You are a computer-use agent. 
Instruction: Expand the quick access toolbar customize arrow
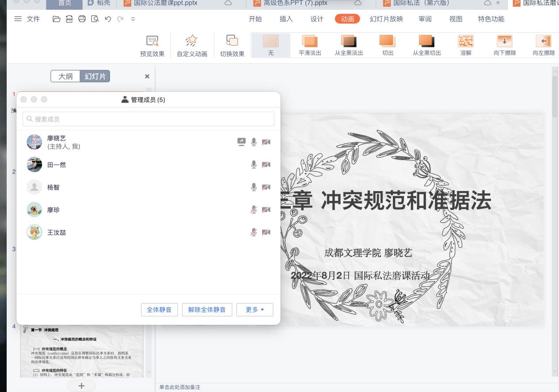133,19
